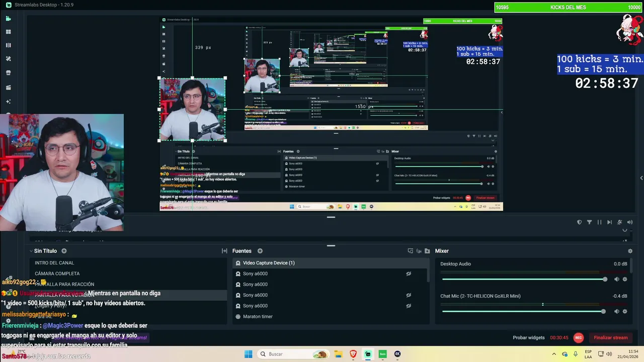Click the screen layout icon in Fuentes header

411,251
